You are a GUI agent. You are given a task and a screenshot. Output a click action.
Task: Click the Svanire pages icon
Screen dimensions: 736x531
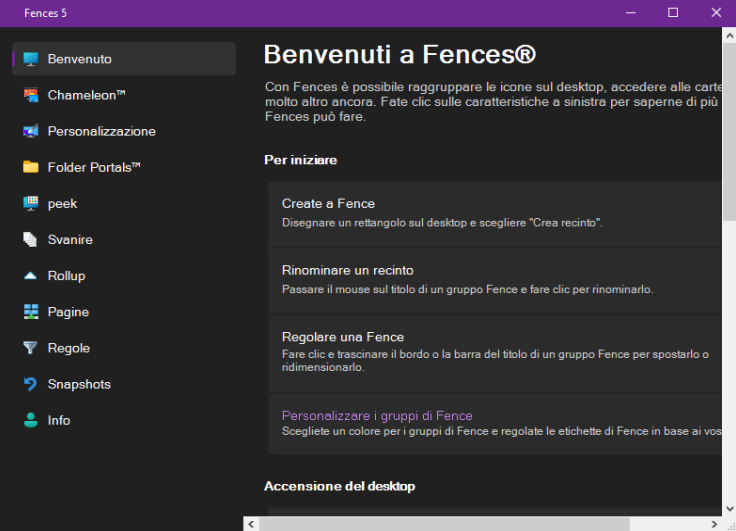click(31, 239)
